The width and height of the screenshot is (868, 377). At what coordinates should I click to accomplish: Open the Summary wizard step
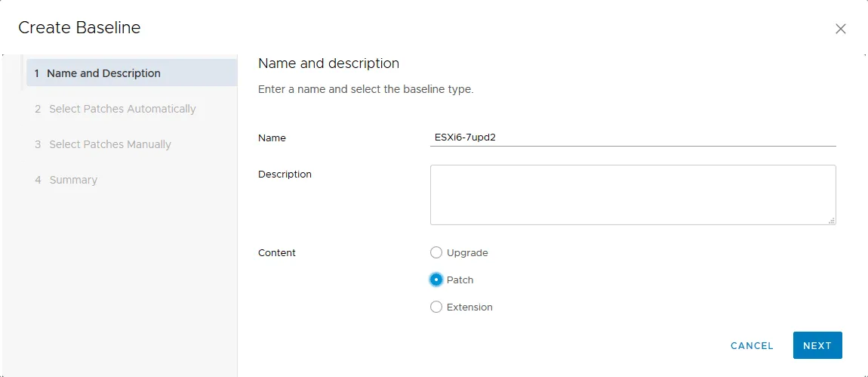(72, 180)
